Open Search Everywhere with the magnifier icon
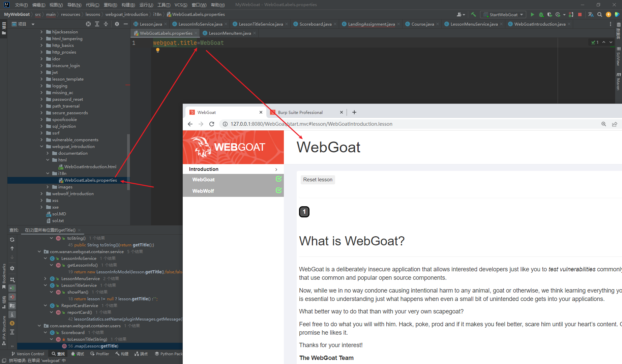 [x=600, y=14]
